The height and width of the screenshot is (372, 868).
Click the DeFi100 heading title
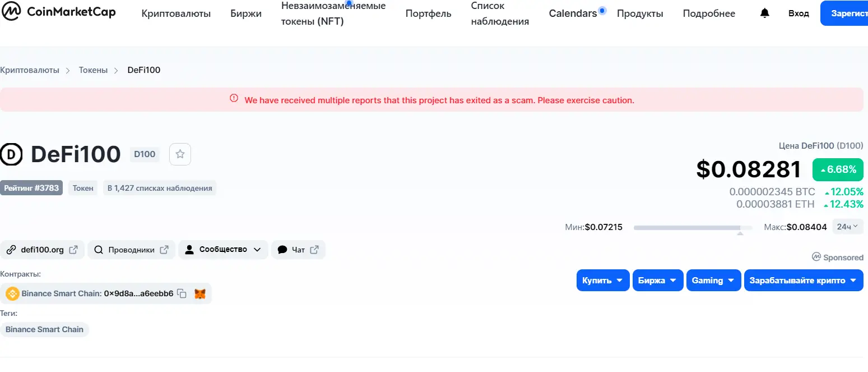pyautogui.click(x=76, y=154)
